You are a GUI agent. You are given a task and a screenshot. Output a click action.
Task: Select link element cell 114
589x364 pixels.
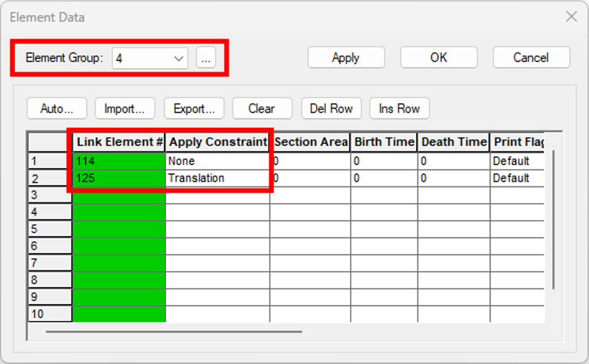[118, 161]
